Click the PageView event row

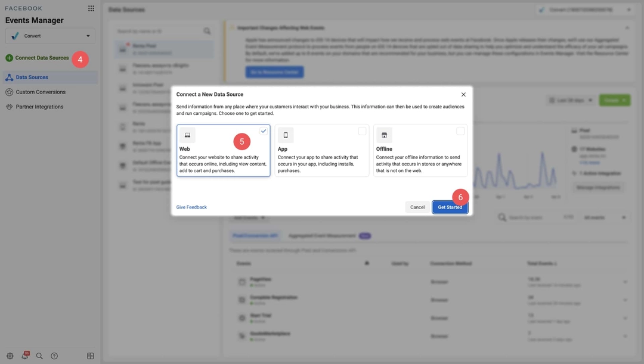[429, 282]
